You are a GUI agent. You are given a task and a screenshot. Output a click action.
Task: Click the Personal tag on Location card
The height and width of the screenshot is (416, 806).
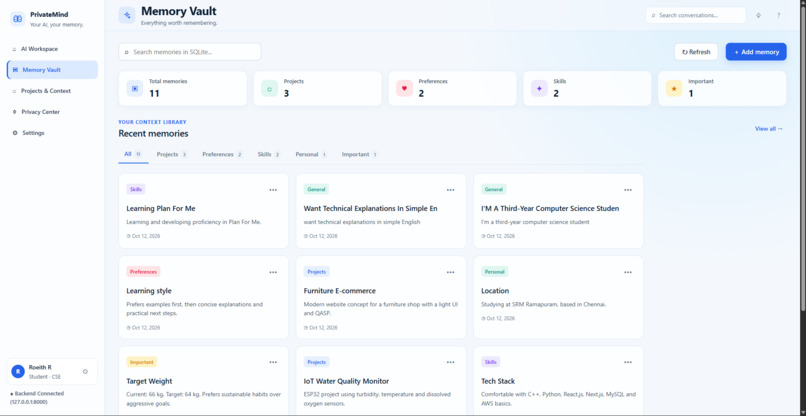[x=494, y=272]
